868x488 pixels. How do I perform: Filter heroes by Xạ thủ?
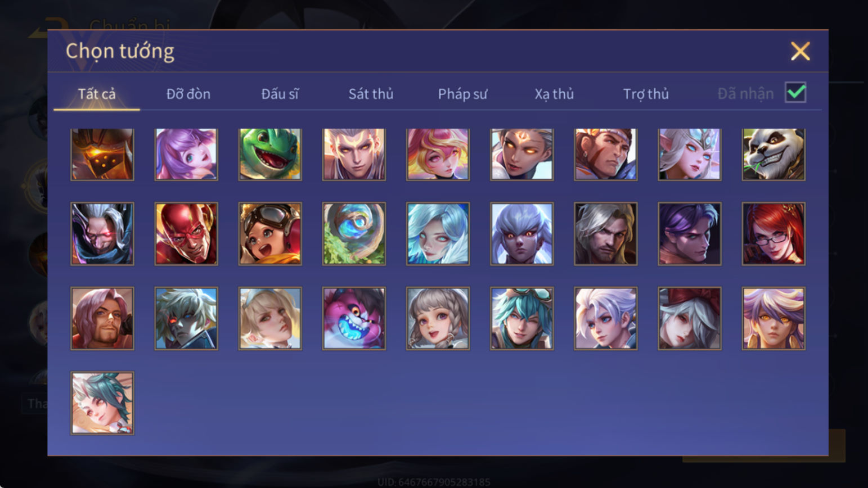tap(554, 94)
